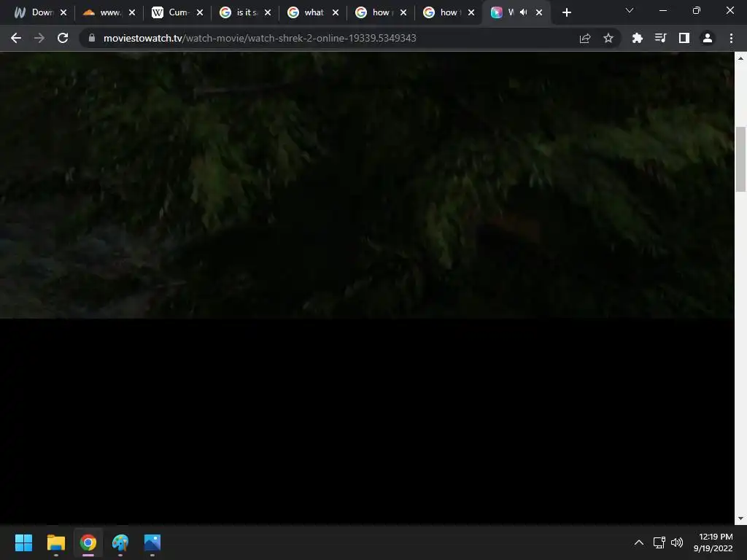
Task: Click the scrollbar's up arrow
Action: (x=740, y=58)
